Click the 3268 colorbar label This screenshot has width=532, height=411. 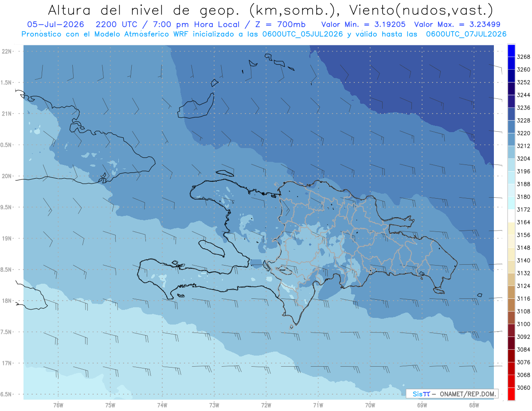point(524,57)
